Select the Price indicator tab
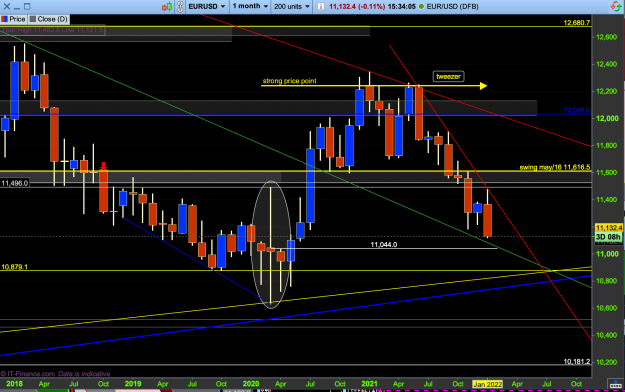Image resolution: width=625 pixels, height=392 pixels. [13, 19]
